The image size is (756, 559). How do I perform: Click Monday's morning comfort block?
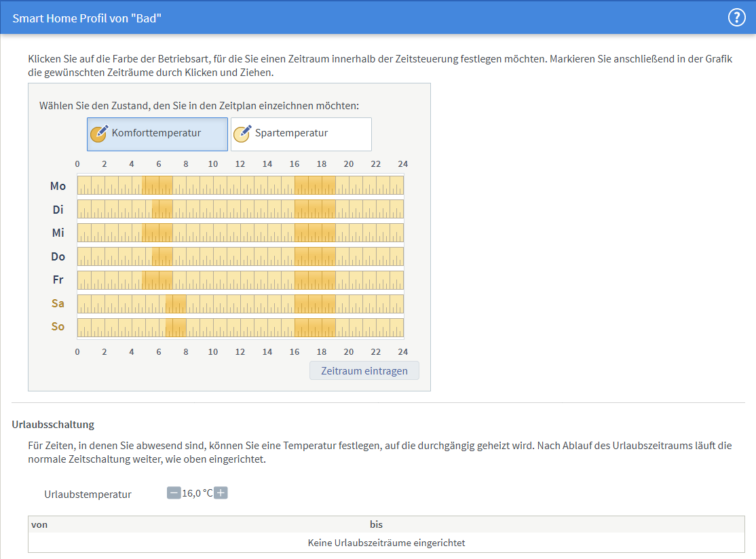[x=157, y=185]
